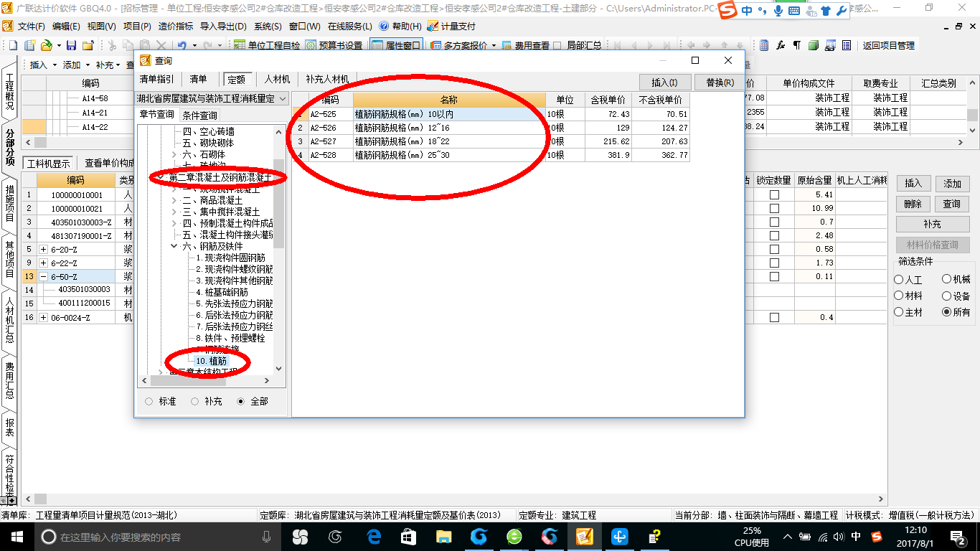Open 预算书设置 budget settings
This screenshot has height=551, width=980.
point(334,45)
